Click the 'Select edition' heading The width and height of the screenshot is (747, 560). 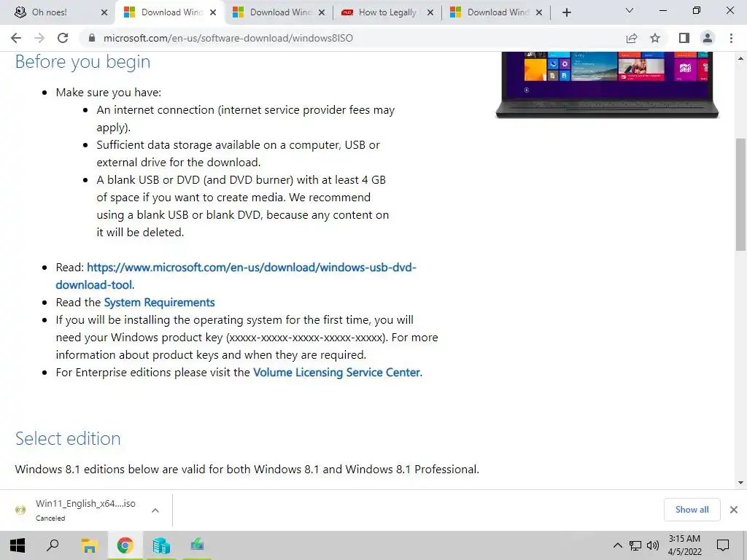tap(68, 438)
